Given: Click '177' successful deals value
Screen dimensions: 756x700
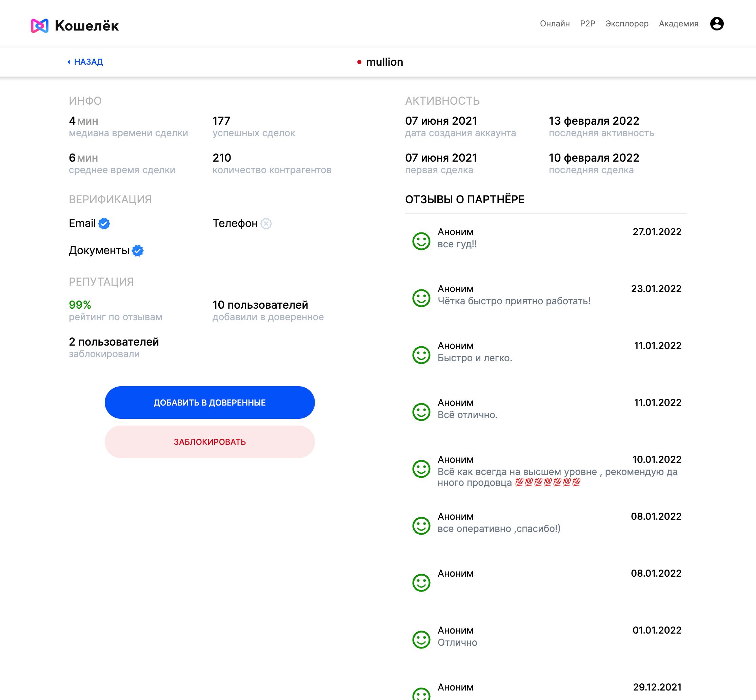Looking at the screenshot, I should pos(221,121).
